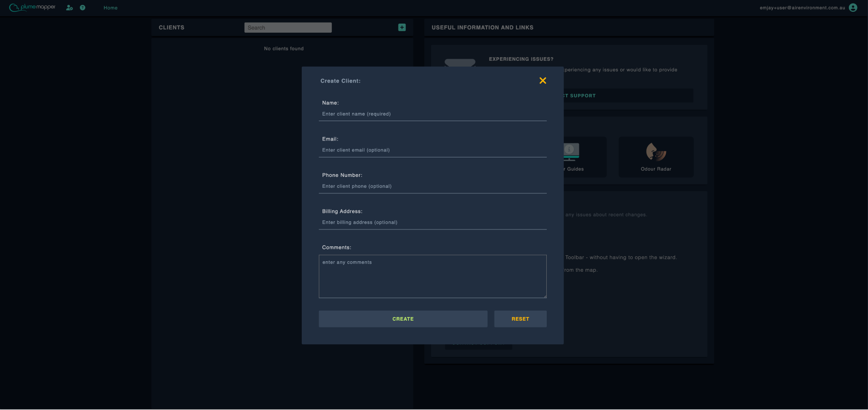Screen dimensions: 868x410
Task: Close the Create Client dialog
Action: click(543, 81)
